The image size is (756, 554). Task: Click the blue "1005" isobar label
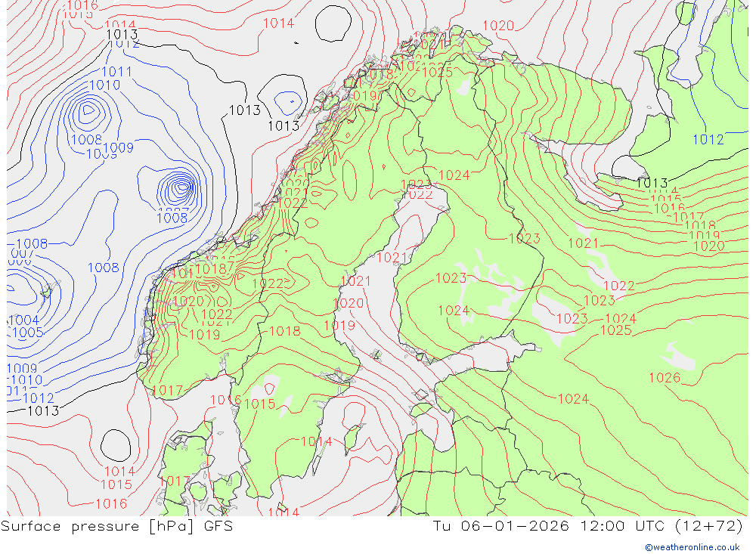click(28, 333)
